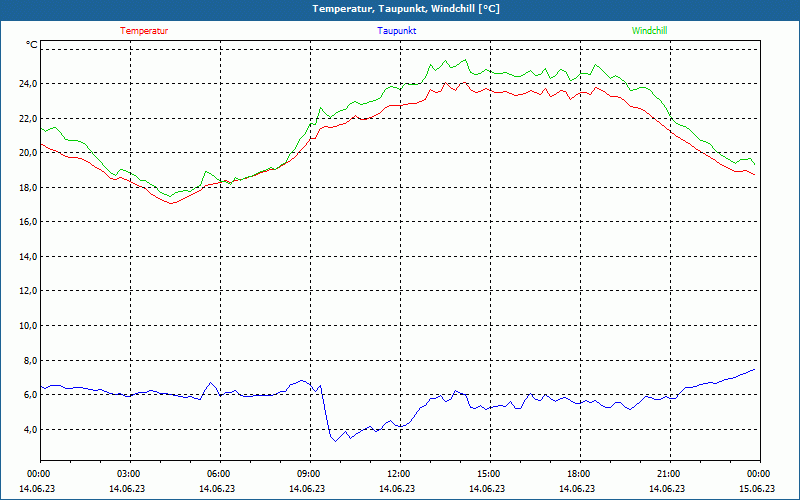Screen dimensions: 800x500
Task: Click the red Temperatur legend label
Action: (144, 31)
